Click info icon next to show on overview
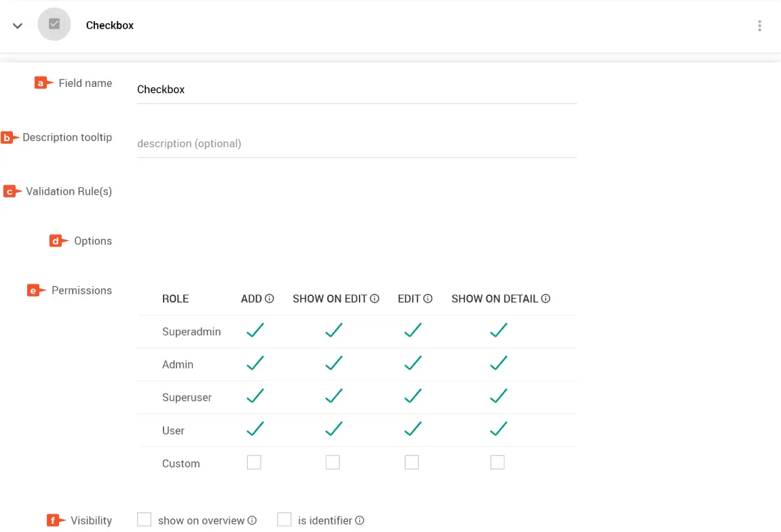 pyautogui.click(x=252, y=520)
